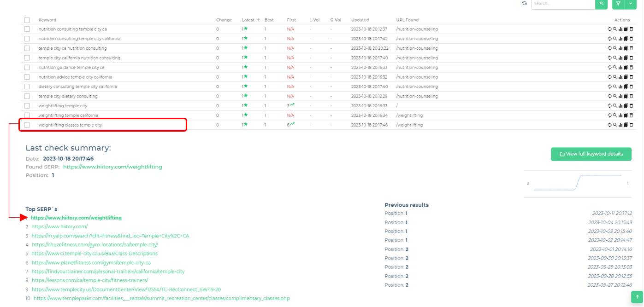The width and height of the screenshot is (644, 307).
Task: Click the refresh table icon beside search box
Action: point(524,3)
